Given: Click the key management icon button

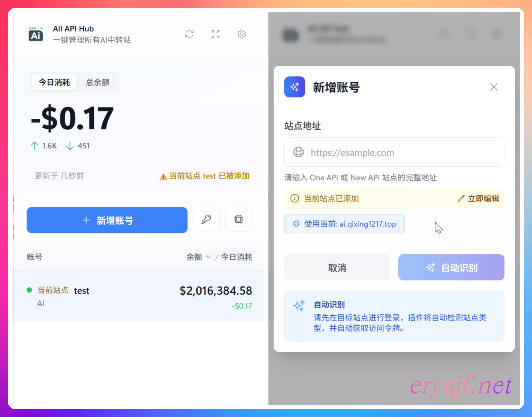Looking at the screenshot, I should pyautogui.click(x=206, y=219).
